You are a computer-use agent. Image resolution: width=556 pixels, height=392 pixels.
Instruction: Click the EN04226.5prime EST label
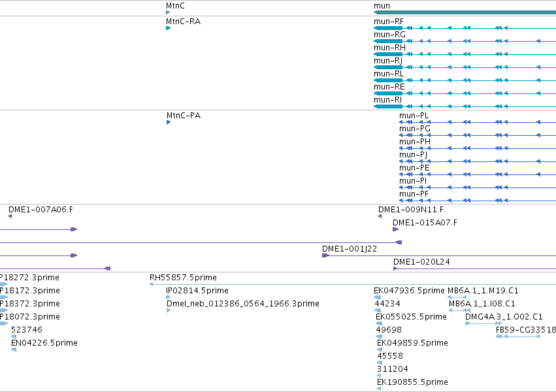44,343
